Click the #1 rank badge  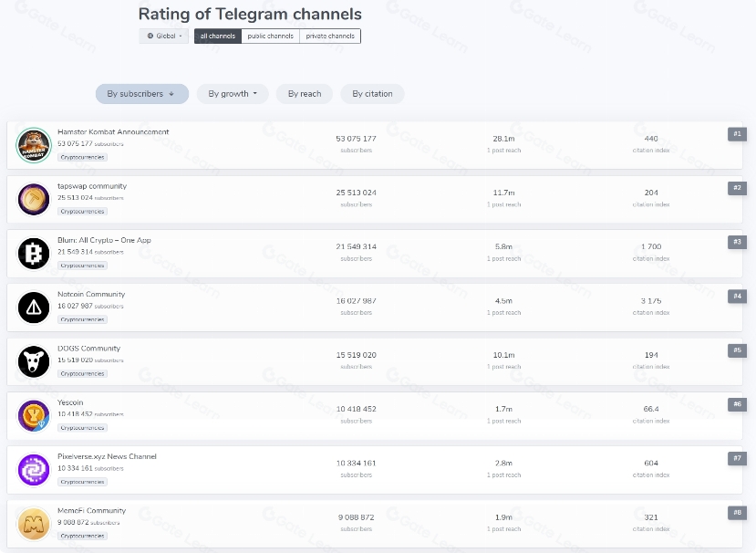[x=737, y=133]
